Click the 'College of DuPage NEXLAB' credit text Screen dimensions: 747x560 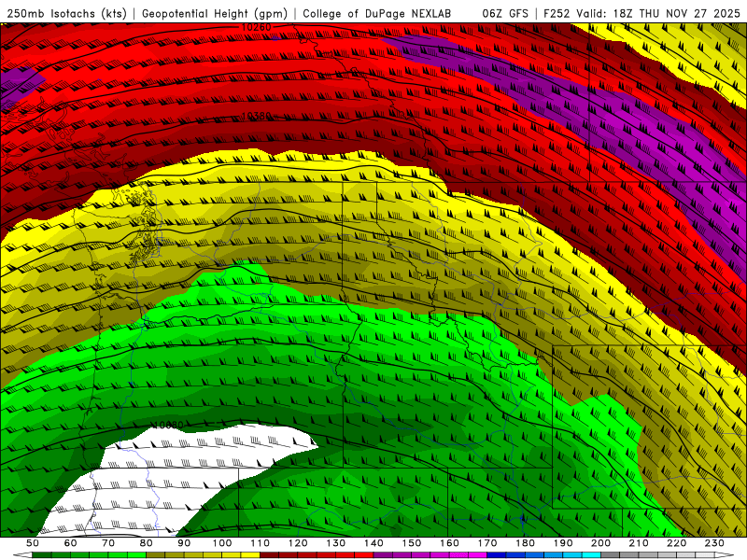(376, 14)
